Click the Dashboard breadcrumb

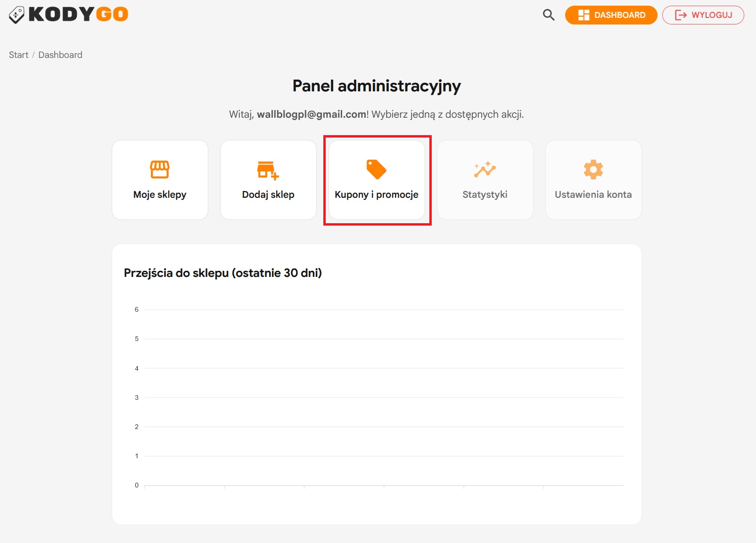click(60, 55)
